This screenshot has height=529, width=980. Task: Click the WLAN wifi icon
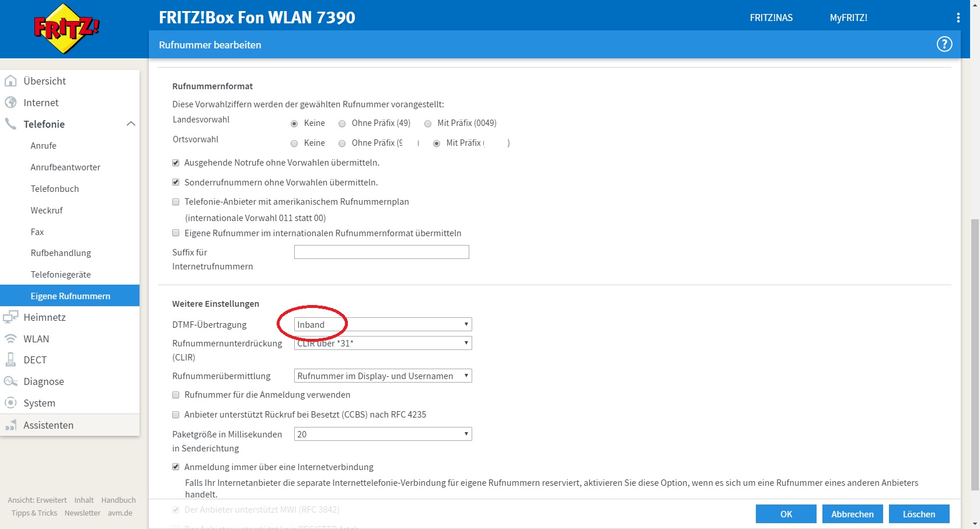[x=11, y=339]
